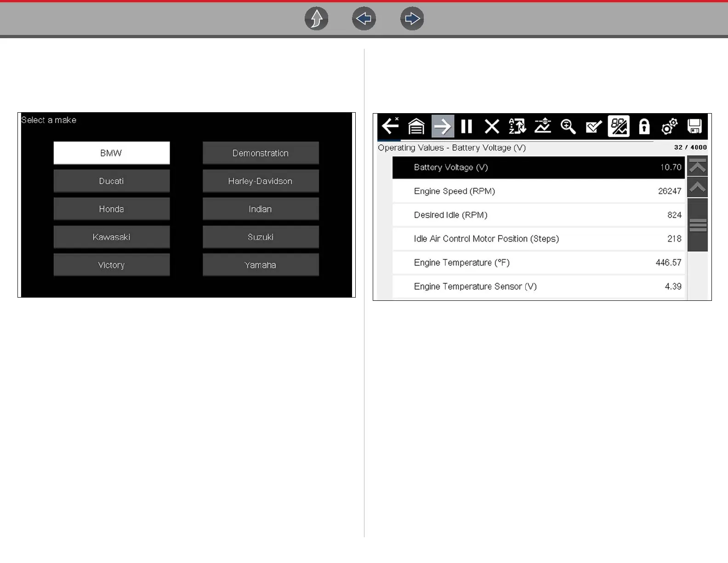Click the 32 / 4000 frame counter
This screenshot has width=728, height=563.
(x=690, y=147)
